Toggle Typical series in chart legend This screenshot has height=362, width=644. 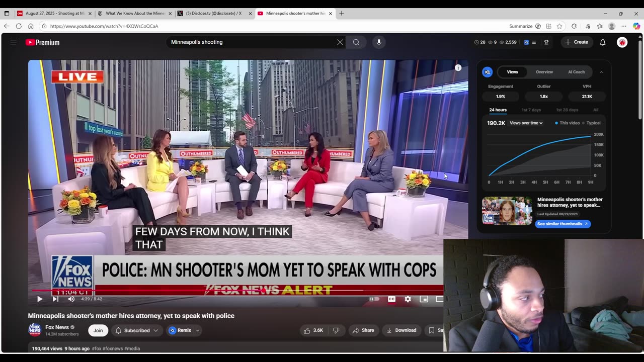coord(591,123)
